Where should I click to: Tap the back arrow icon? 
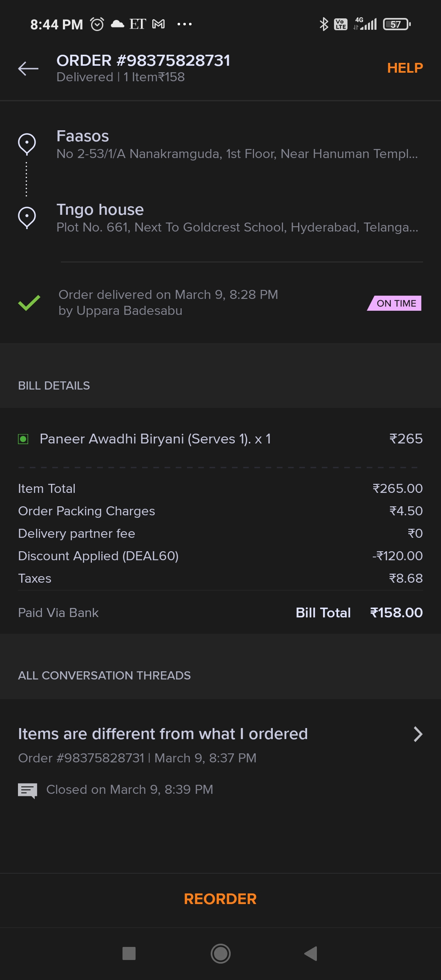click(x=28, y=68)
